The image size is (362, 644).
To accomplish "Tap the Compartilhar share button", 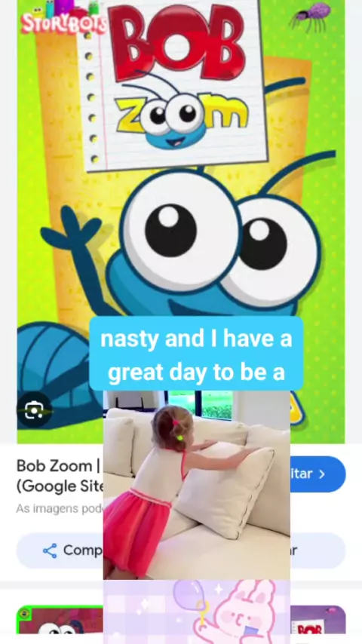I will (60, 550).
